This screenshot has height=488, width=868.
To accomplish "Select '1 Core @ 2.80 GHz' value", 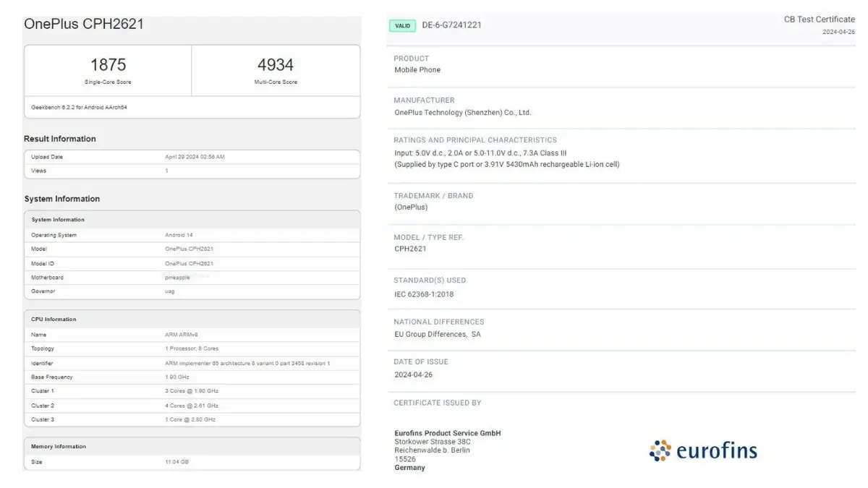I will click(190, 419).
